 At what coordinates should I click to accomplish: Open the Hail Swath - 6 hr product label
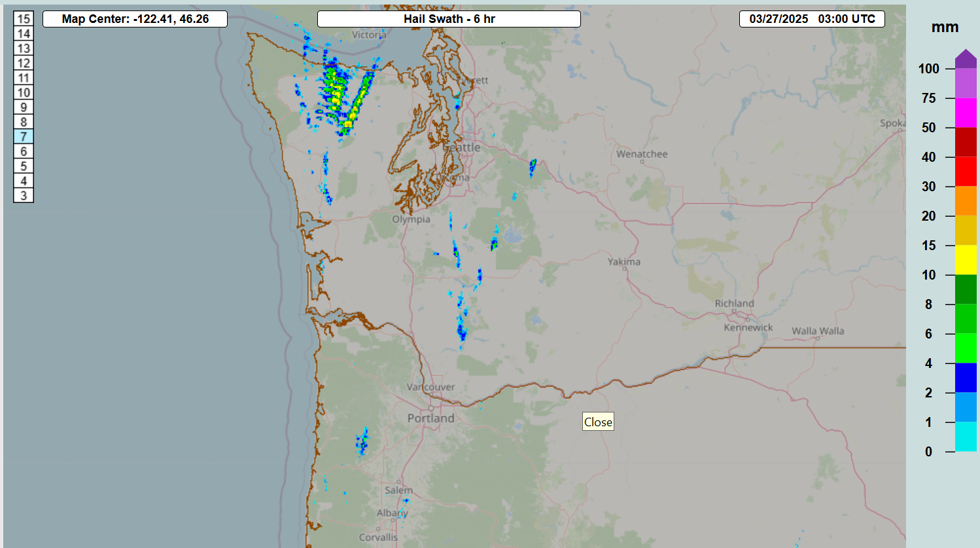click(449, 19)
